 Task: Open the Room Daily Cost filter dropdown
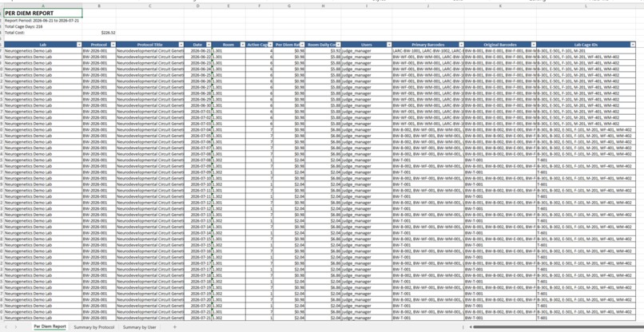coord(338,45)
